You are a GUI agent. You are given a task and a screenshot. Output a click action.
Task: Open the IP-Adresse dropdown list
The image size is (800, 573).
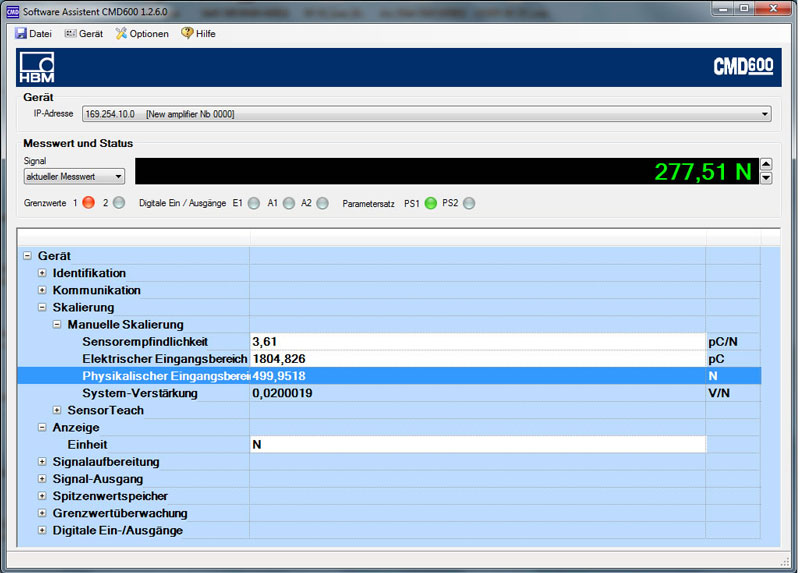(765, 114)
